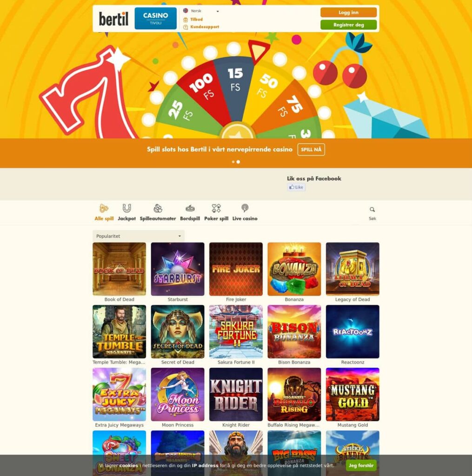Open the Poker spill card suits icon
The height and width of the screenshot is (476, 472).
(x=216, y=208)
